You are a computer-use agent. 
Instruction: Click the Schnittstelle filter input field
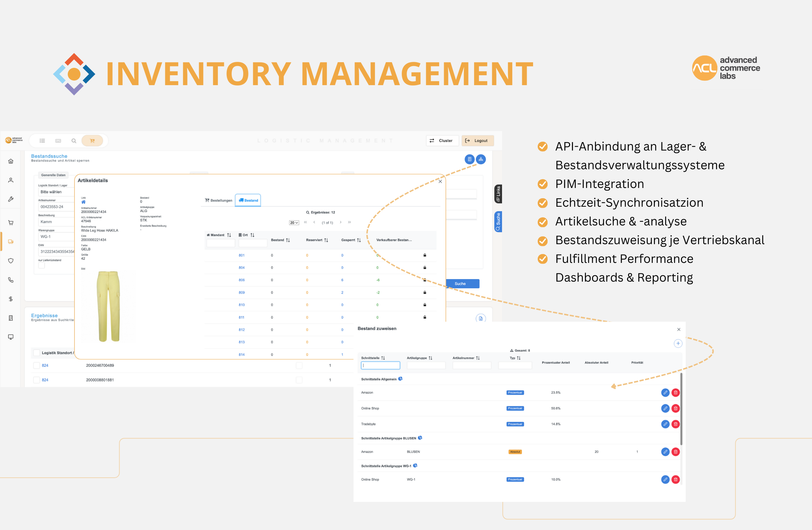[380, 365]
